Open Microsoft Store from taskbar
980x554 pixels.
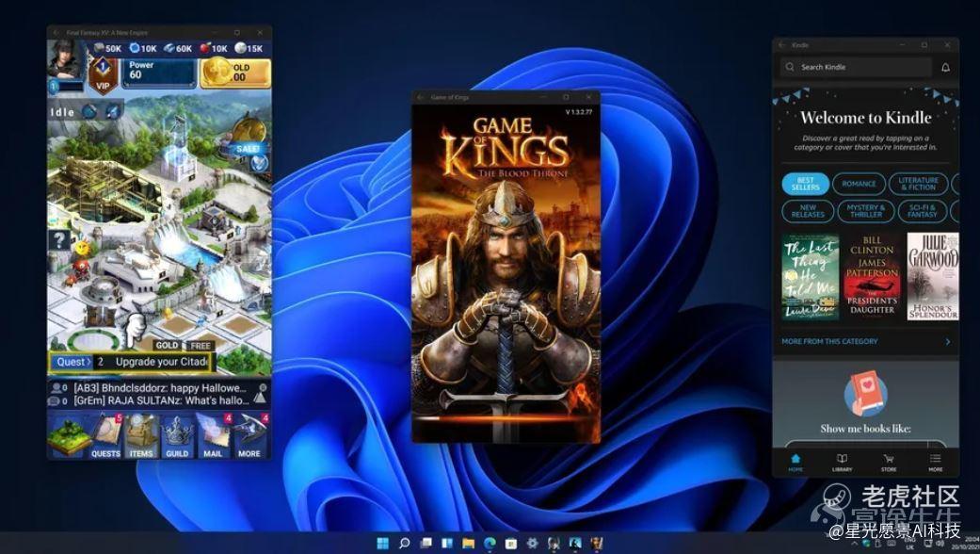511,543
